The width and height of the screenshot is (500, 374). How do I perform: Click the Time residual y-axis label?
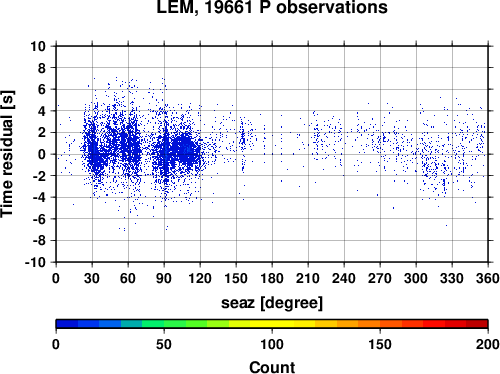(7, 154)
